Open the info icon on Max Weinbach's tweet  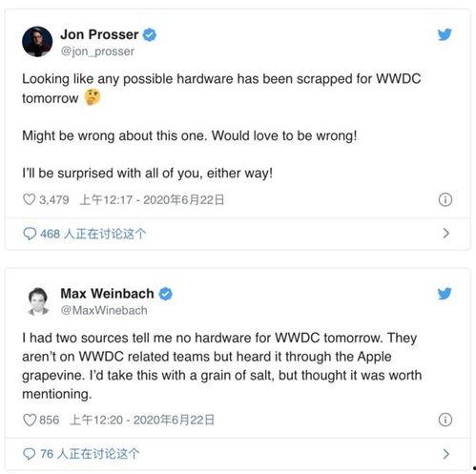click(445, 420)
